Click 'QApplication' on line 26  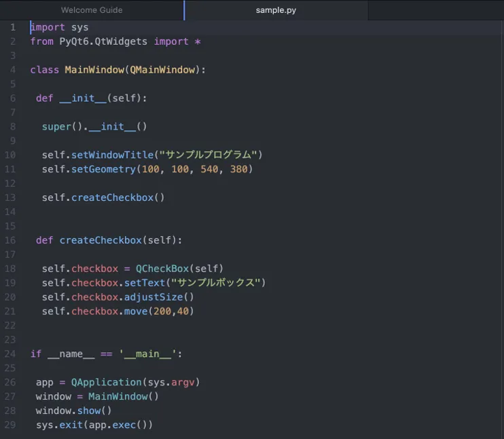[107, 382]
